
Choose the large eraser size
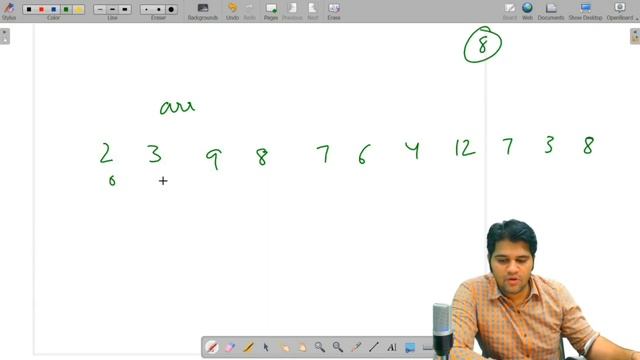click(171, 9)
